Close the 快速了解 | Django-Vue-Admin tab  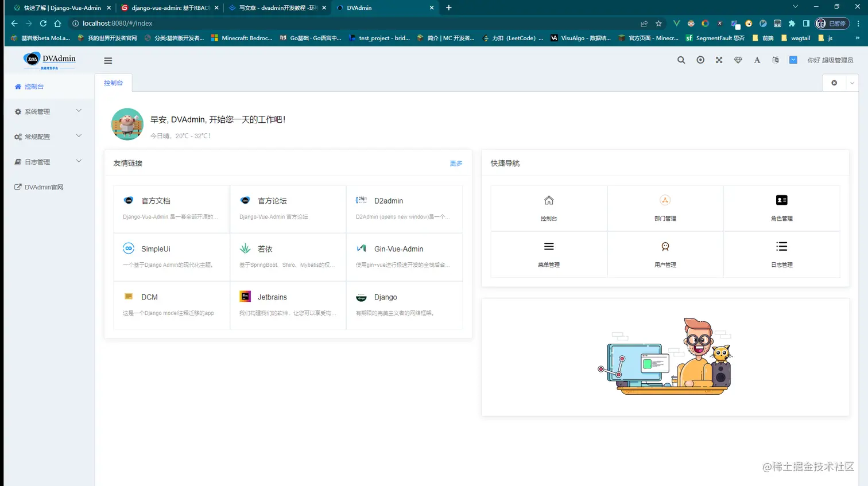point(108,8)
